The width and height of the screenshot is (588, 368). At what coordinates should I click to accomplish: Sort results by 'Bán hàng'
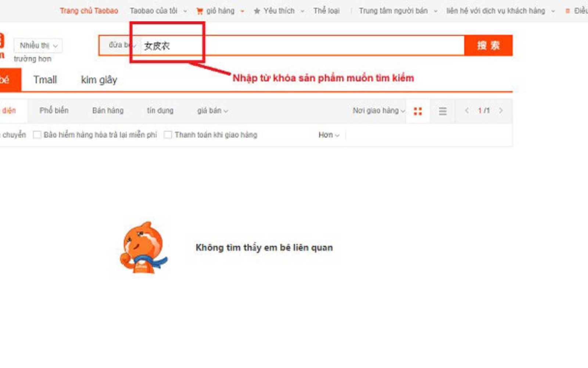coord(108,111)
